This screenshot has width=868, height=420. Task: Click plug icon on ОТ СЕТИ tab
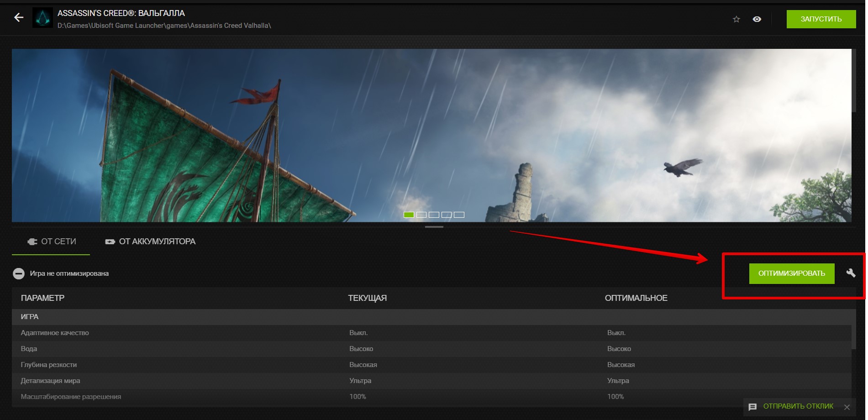pos(32,241)
